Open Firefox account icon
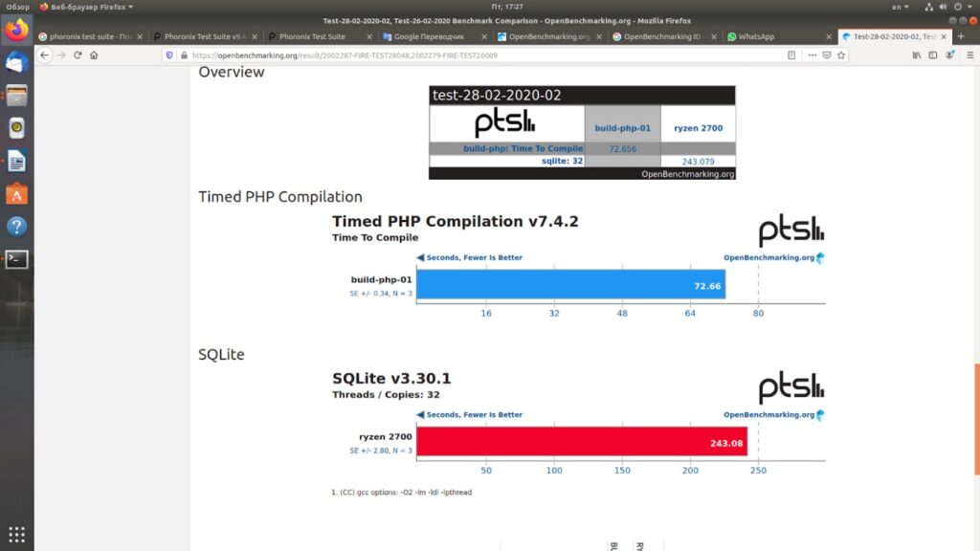The height and width of the screenshot is (551, 980). click(x=949, y=55)
